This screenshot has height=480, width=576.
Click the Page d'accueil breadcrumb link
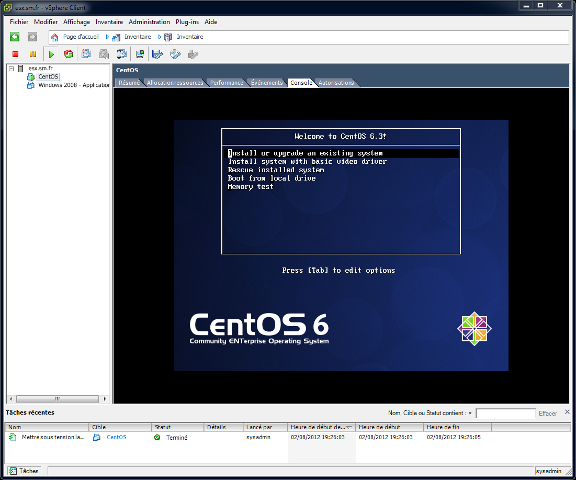coord(81,37)
